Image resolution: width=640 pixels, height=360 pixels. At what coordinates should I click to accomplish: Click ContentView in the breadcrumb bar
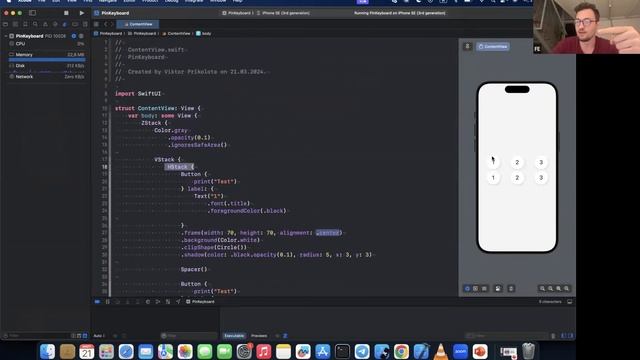176,33
